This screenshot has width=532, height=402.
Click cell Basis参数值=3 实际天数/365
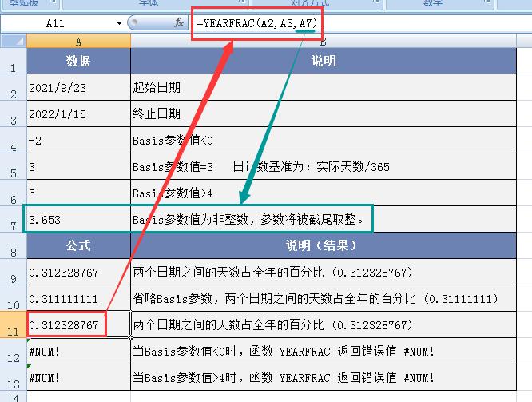point(324,167)
